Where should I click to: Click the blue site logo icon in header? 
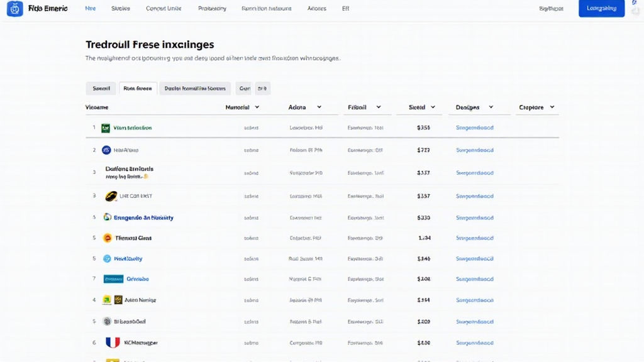pos(15,9)
